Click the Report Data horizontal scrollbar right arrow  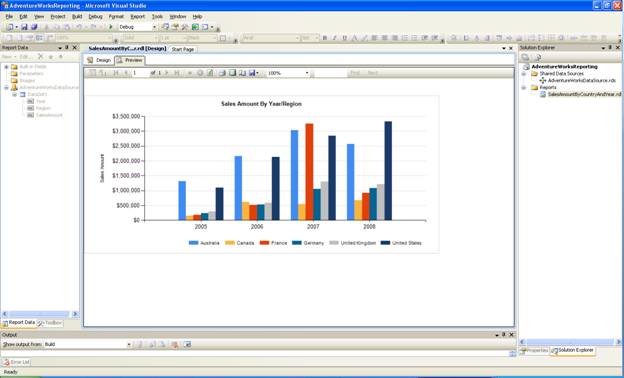tap(75, 314)
